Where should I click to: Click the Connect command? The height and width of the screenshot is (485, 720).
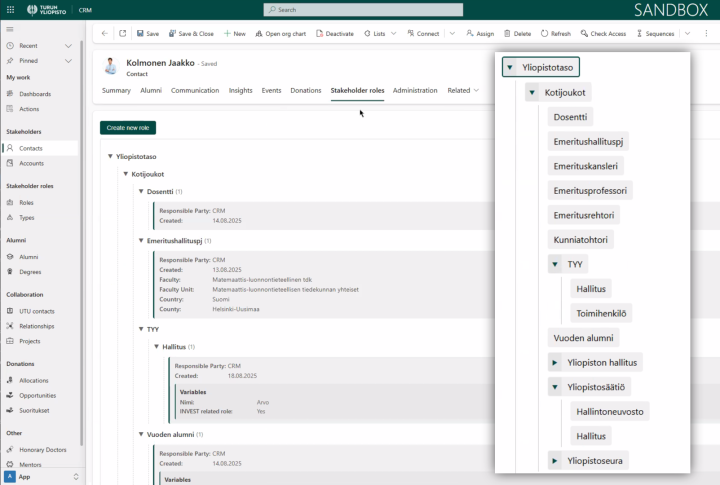click(x=423, y=34)
